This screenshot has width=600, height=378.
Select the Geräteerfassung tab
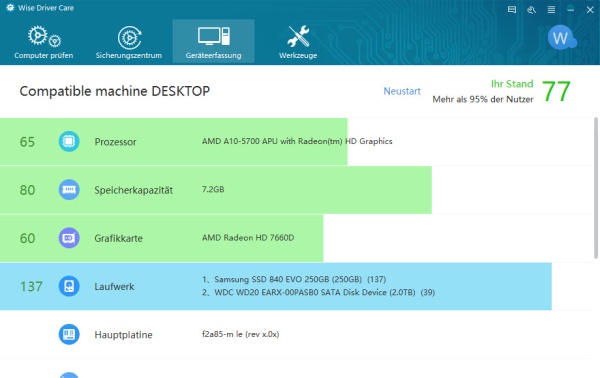click(x=214, y=41)
